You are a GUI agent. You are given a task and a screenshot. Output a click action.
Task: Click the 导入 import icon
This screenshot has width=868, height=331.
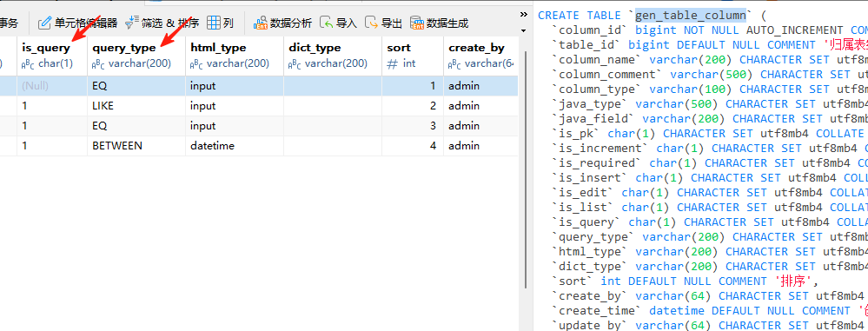pos(328,23)
